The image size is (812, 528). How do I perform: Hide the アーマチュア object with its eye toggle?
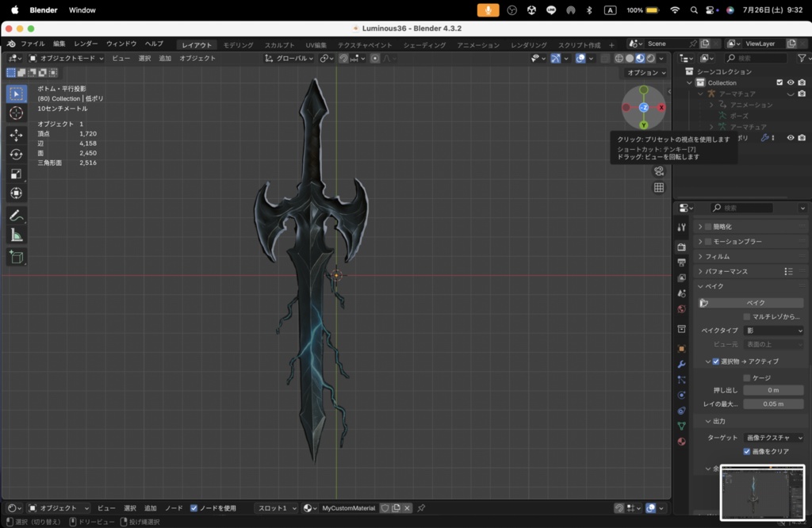tap(789, 93)
